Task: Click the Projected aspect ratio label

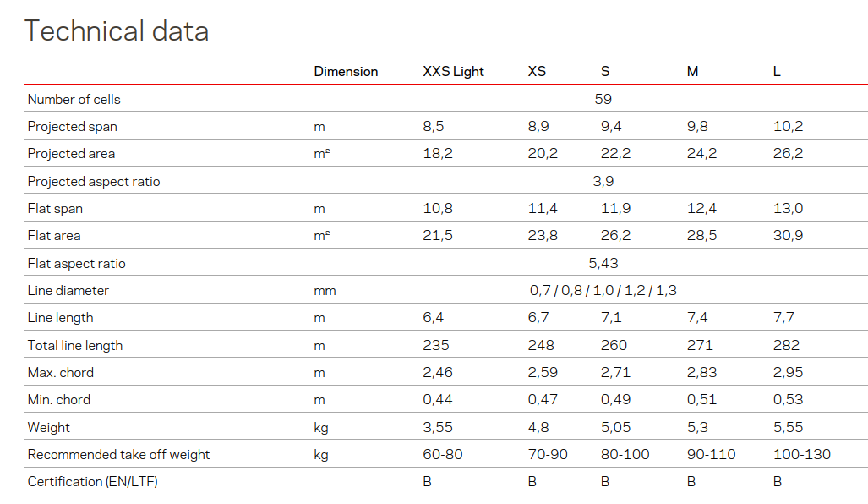Action: click(94, 182)
